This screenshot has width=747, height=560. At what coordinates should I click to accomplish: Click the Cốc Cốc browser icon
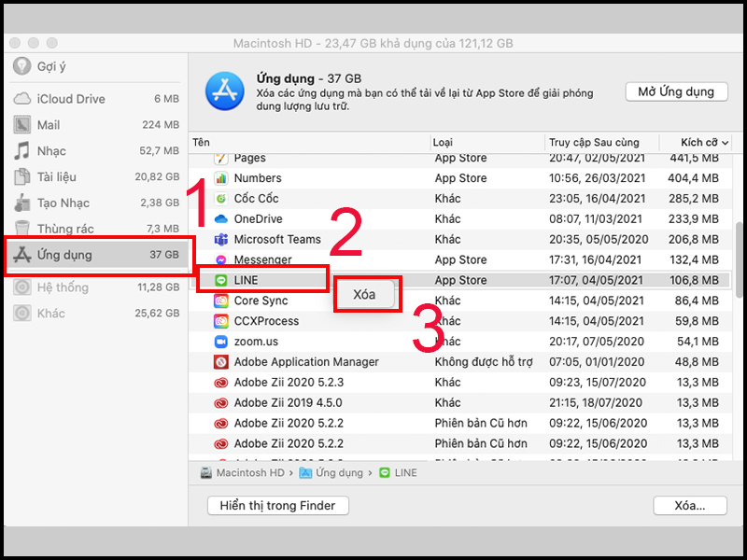coord(220,199)
